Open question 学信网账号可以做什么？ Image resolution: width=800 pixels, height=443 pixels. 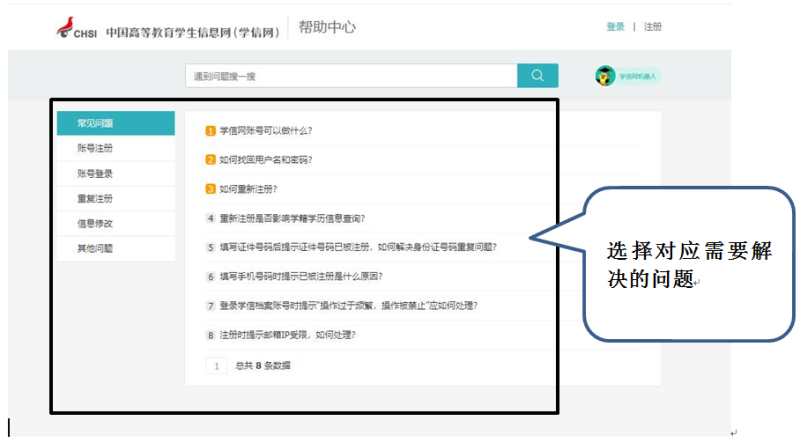(x=266, y=131)
